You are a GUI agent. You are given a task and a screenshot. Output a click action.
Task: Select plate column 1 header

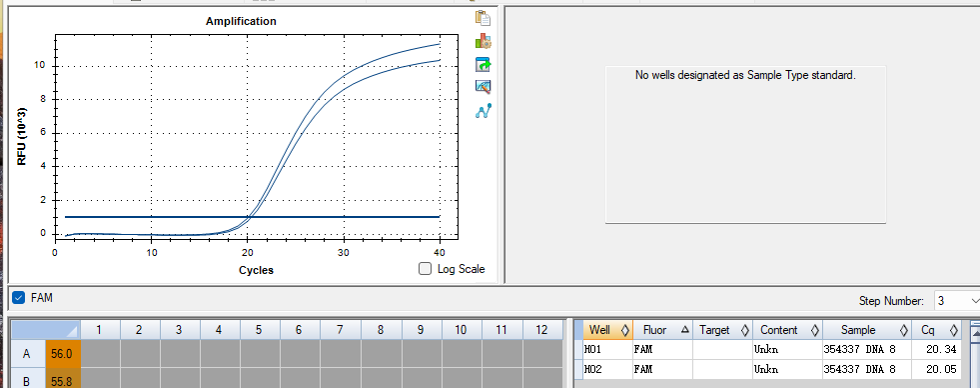[100, 330]
